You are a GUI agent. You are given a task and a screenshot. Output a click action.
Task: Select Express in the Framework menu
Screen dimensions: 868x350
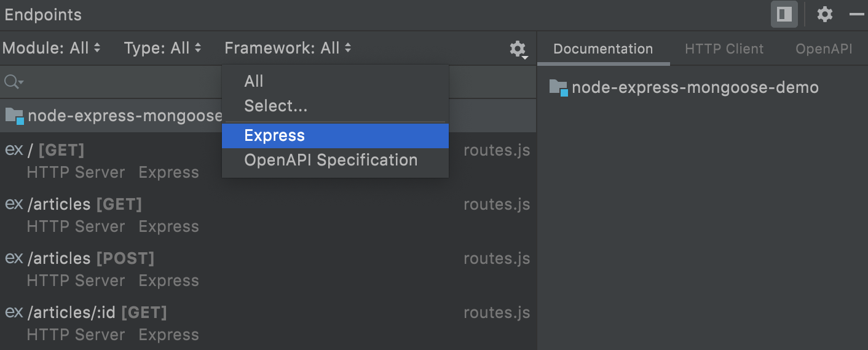click(x=274, y=135)
